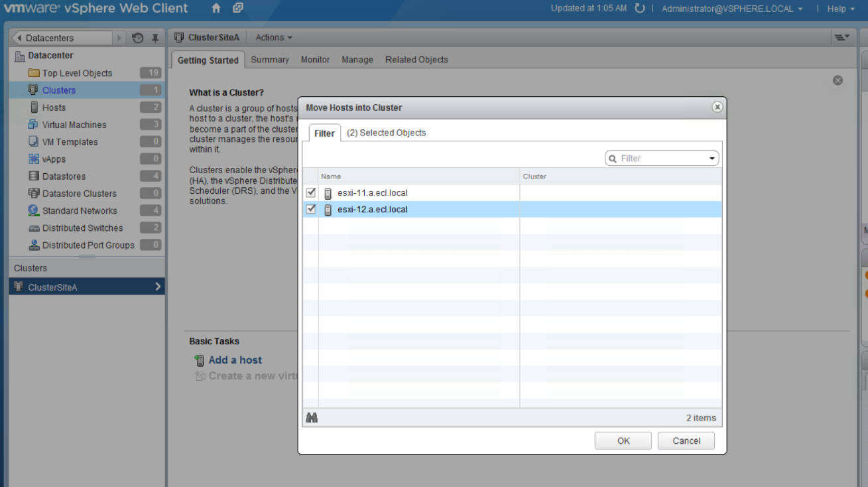This screenshot has height=487, width=868.
Task: Click the Datastores icon in the navigator
Action: point(34,176)
